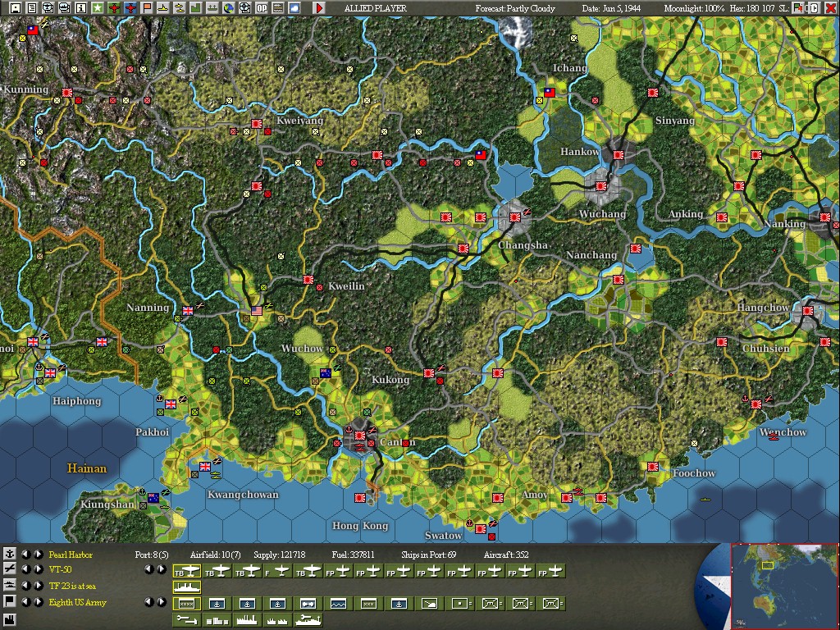Screen dimensions: 840x630
Task: Select the highlighted XXXX army HQ icon
Action: pyautogui.click(x=187, y=604)
